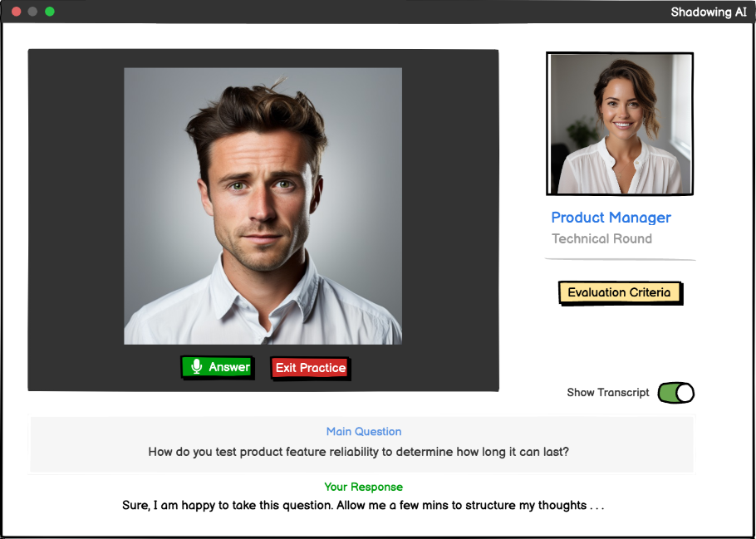Select the interview question text
Image resolution: width=756 pixels, height=539 pixels.
pos(364,450)
